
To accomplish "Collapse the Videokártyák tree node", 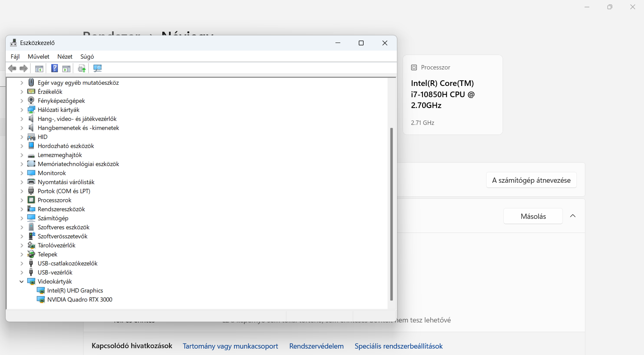I will click(22, 282).
